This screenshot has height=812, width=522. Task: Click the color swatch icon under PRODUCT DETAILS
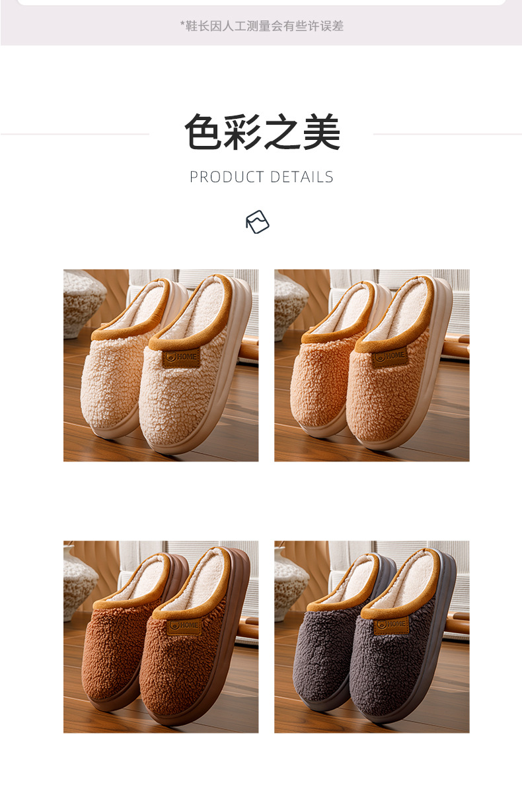click(x=258, y=222)
